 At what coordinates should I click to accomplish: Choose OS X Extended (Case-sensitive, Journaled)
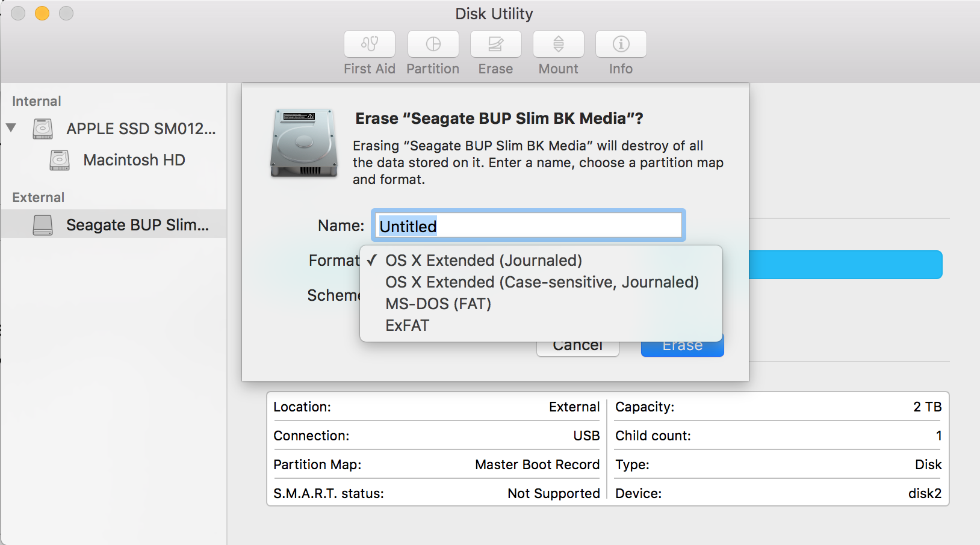(x=541, y=282)
